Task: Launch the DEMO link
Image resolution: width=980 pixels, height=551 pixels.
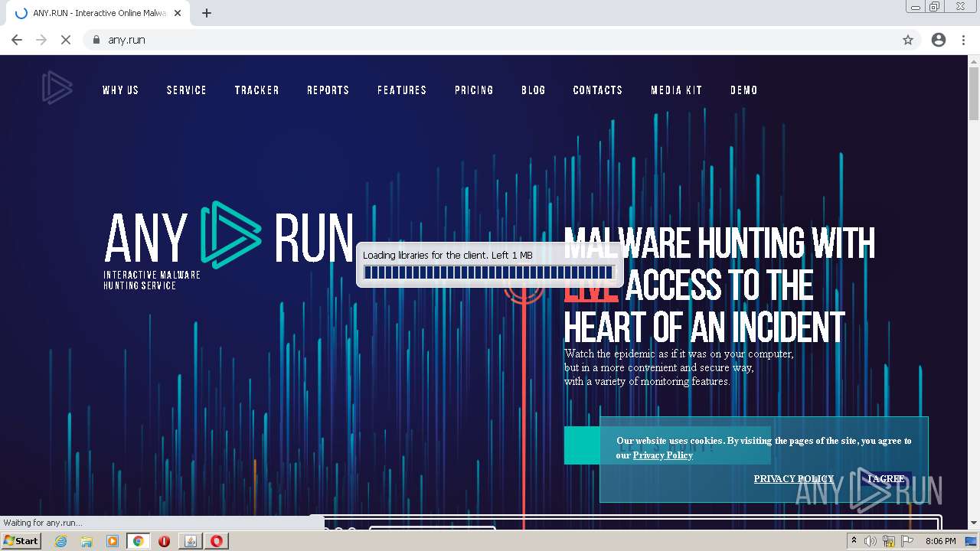Action: pyautogui.click(x=744, y=90)
